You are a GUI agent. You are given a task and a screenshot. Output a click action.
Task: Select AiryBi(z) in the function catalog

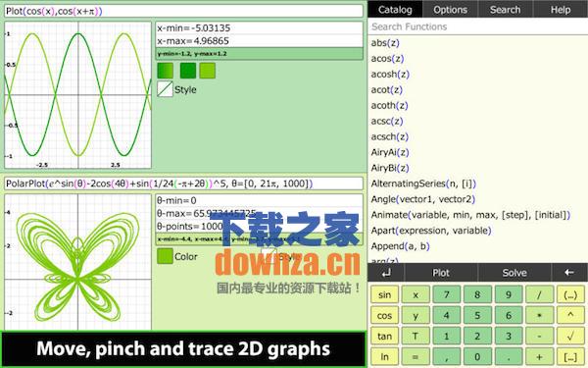[x=390, y=168]
